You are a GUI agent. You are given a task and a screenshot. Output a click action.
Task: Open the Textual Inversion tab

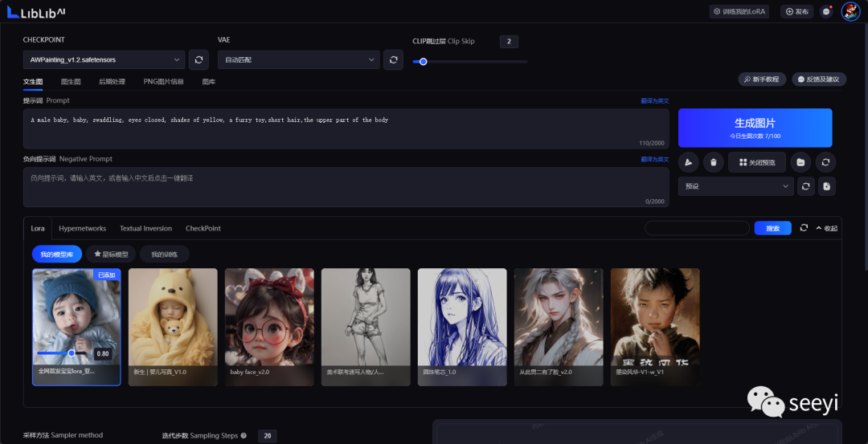[x=145, y=228]
